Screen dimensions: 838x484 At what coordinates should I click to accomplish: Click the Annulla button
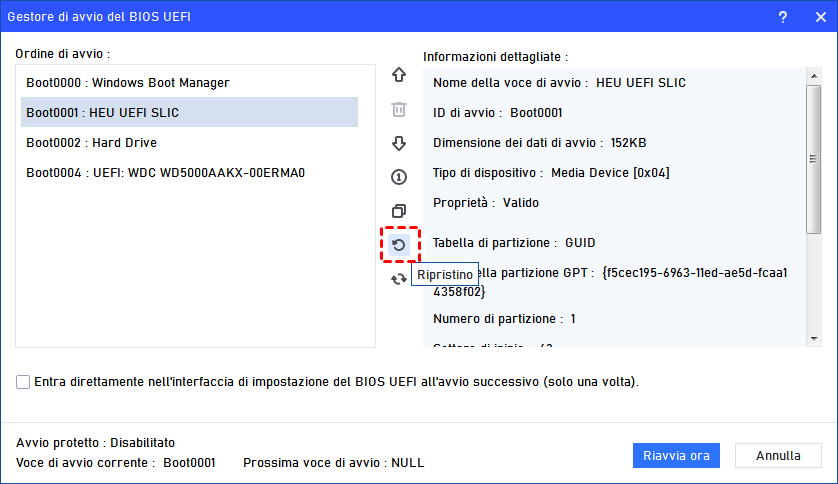778,456
